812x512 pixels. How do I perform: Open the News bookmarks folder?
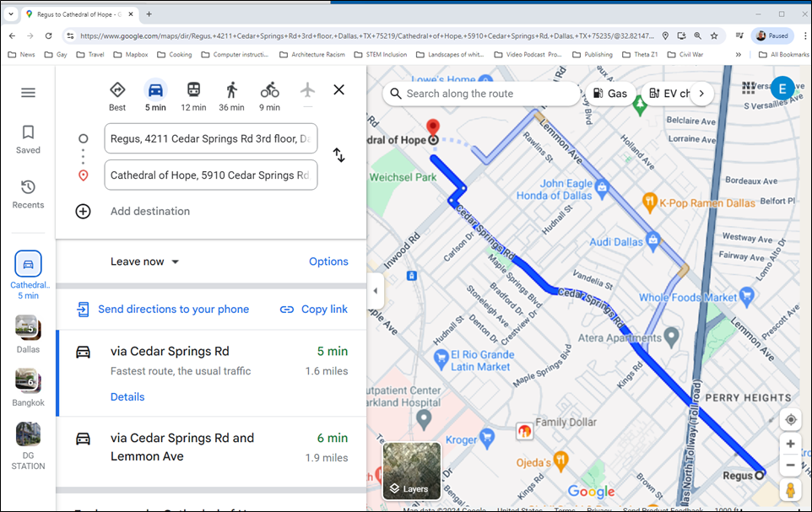tap(22, 54)
